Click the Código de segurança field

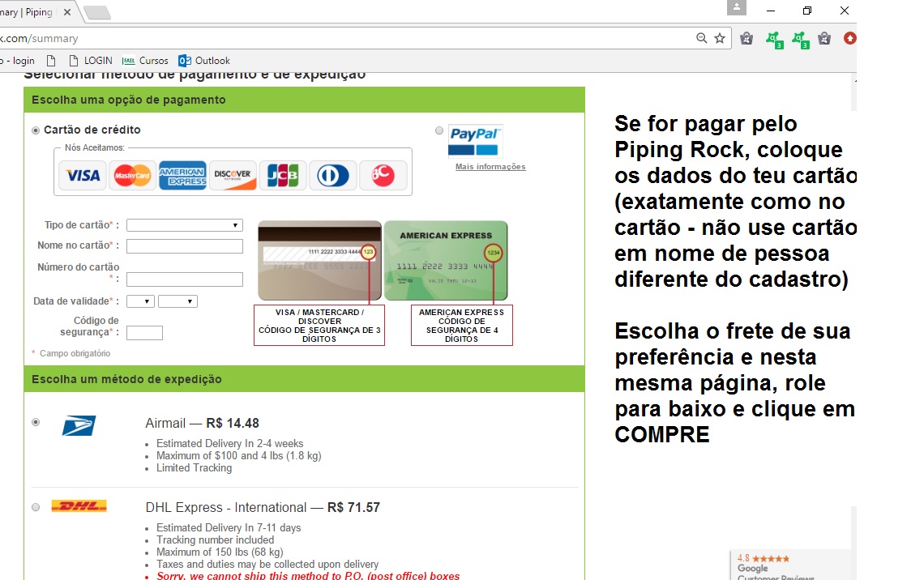pyautogui.click(x=144, y=333)
